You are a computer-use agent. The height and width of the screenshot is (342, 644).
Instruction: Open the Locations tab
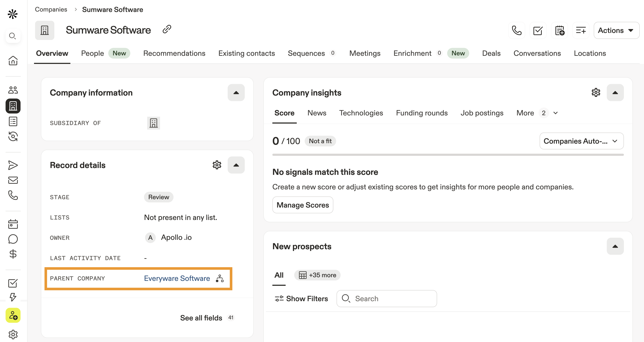[x=590, y=53]
